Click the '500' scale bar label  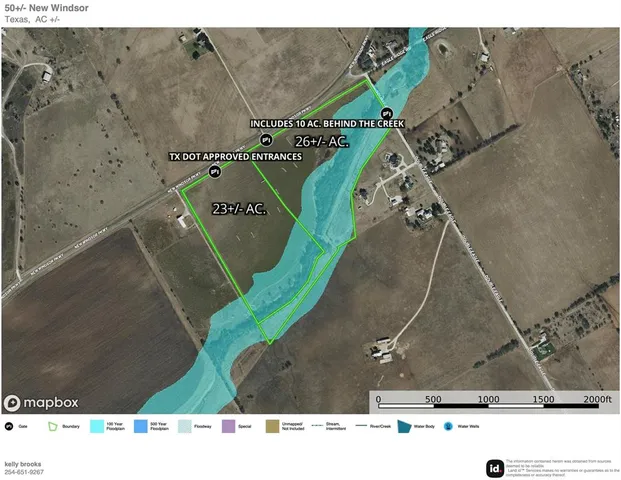click(x=433, y=399)
